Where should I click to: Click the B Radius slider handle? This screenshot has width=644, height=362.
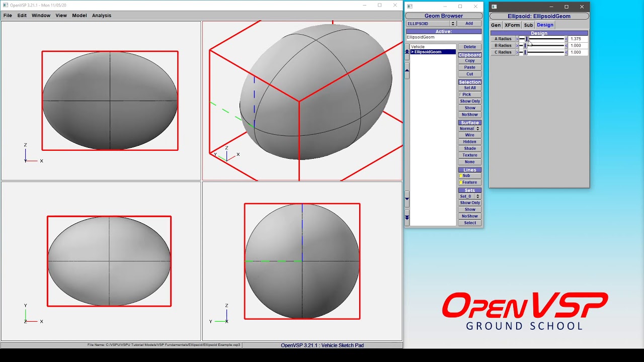tap(525, 46)
